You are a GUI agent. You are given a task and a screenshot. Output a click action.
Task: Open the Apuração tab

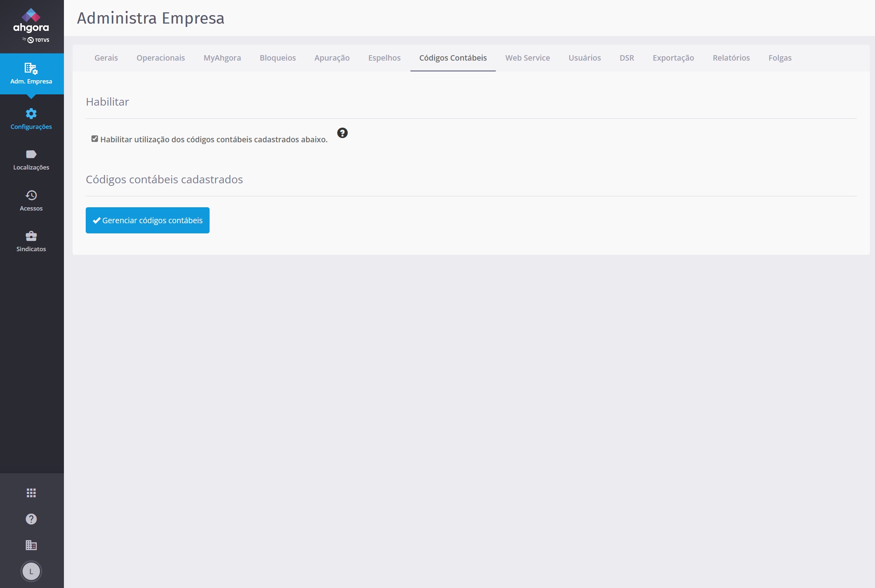[332, 58]
